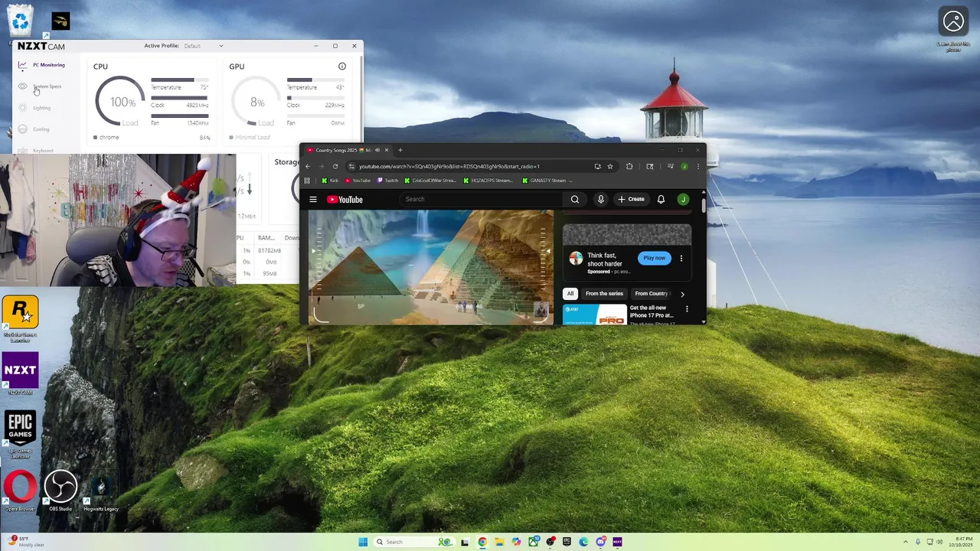The image size is (980, 551).
Task: Open the AT&T iPhone 17 Pro thumbnail
Action: [594, 315]
